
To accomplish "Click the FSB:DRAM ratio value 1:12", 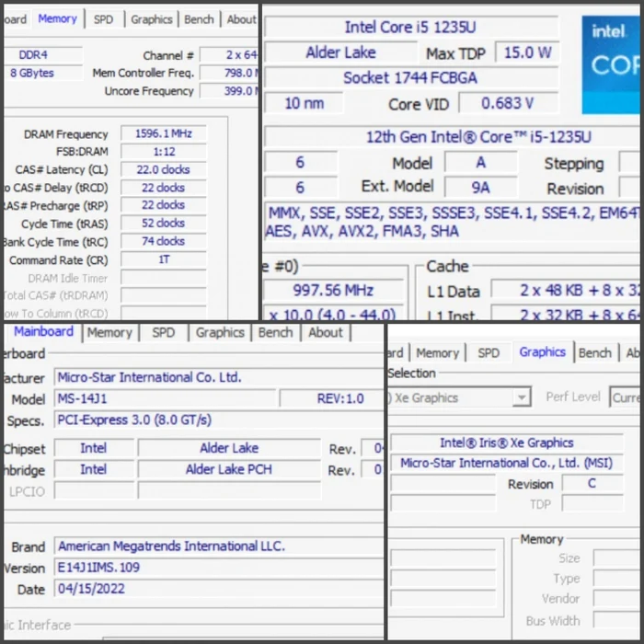I will tap(164, 152).
